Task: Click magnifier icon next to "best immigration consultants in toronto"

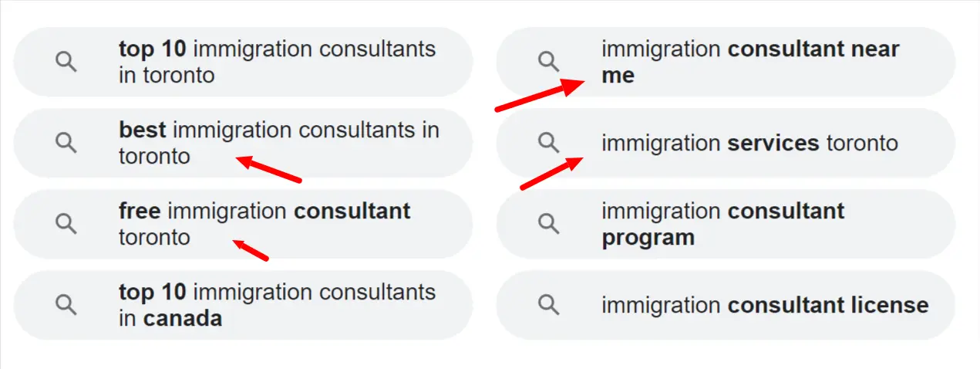Action: click(66, 143)
